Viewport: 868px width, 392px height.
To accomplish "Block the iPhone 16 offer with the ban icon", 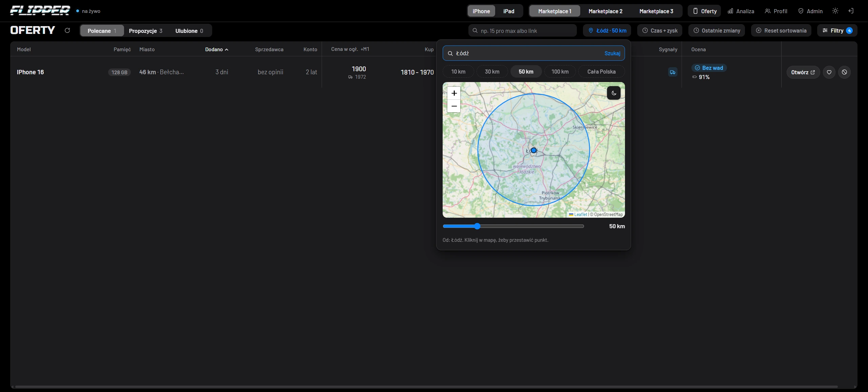I will [x=844, y=72].
